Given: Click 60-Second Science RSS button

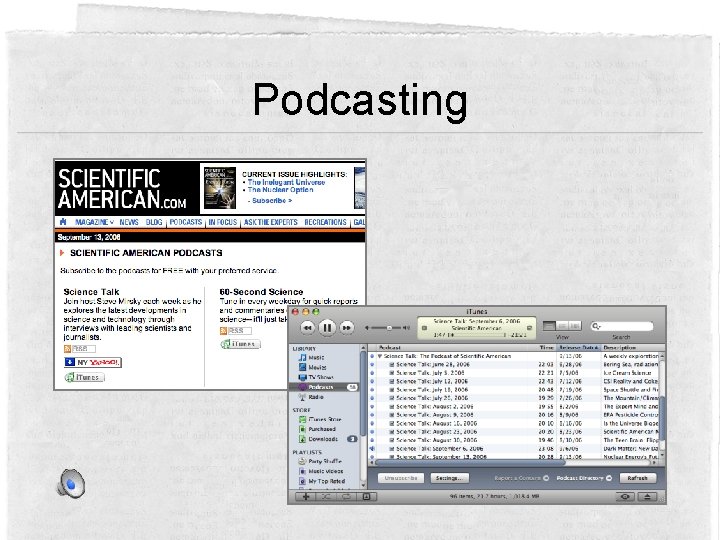Looking at the screenshot, I should (x=236, y=331).
